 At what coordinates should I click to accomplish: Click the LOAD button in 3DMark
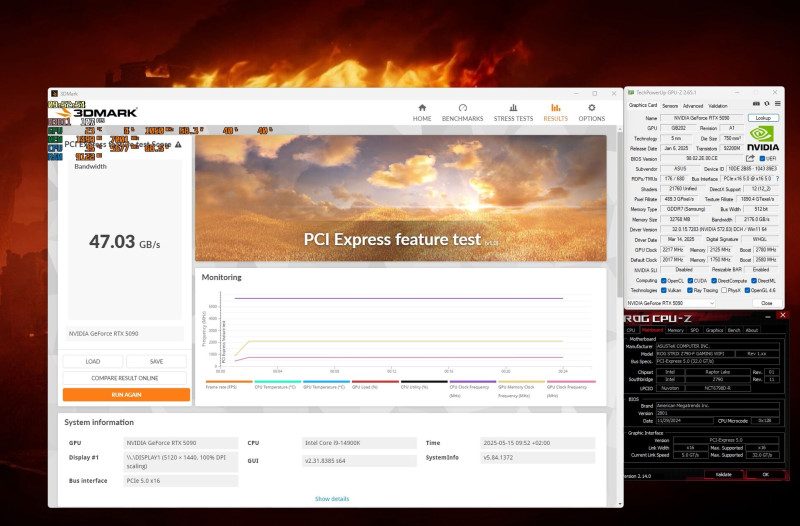pyautogui.click(x=92, y=361)
